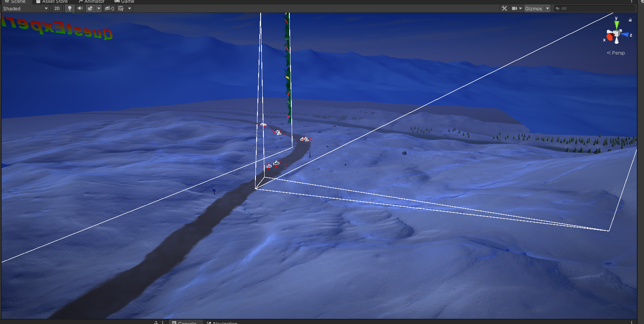Select the small figure left of path
This screenshot has width=644, height=324.
pos(214,190)
